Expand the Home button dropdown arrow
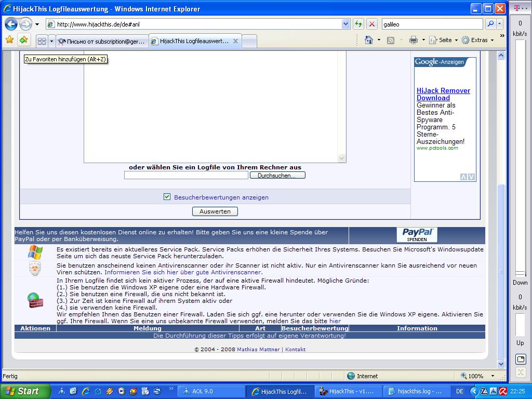The width and height of the screenshot is (532, 399). point(379,40)
